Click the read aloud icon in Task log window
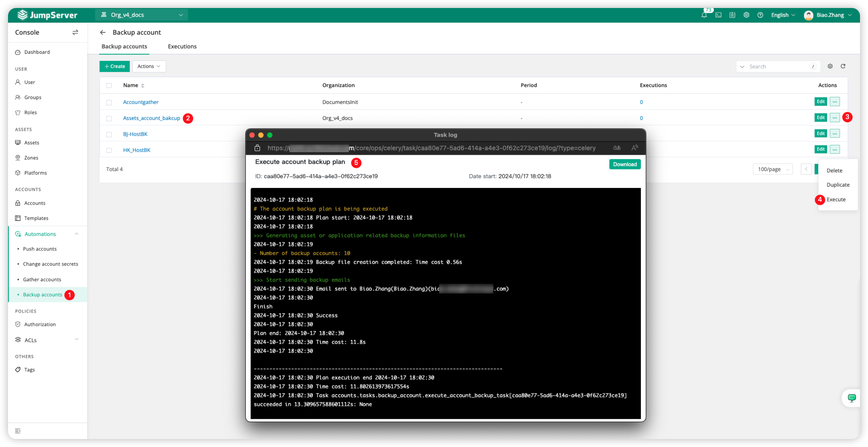This screenshot has height=447, width=868. [x=635, y=148]
